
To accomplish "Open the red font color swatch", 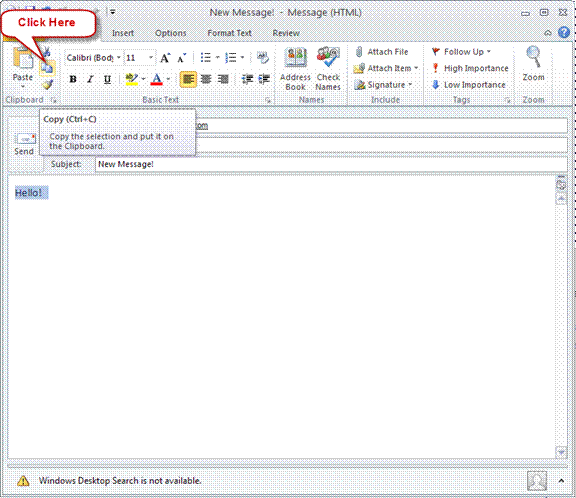I will pyautogui.click(x=156, y=79).
